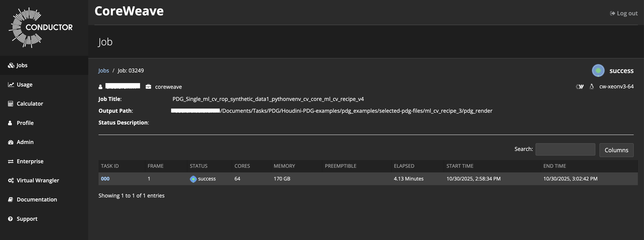Open the Profile page from sidebar
The height and width of the screenshot is (240, 644).
(x=25, y=123)
